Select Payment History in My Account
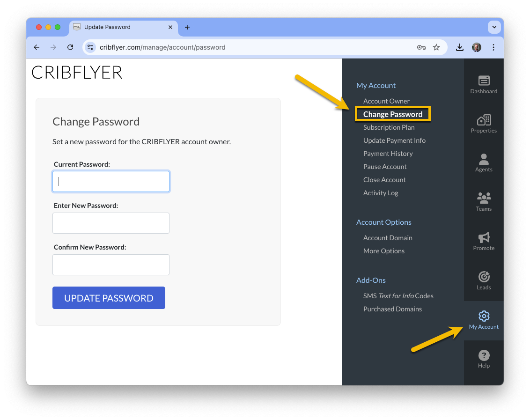 (388, 154)
